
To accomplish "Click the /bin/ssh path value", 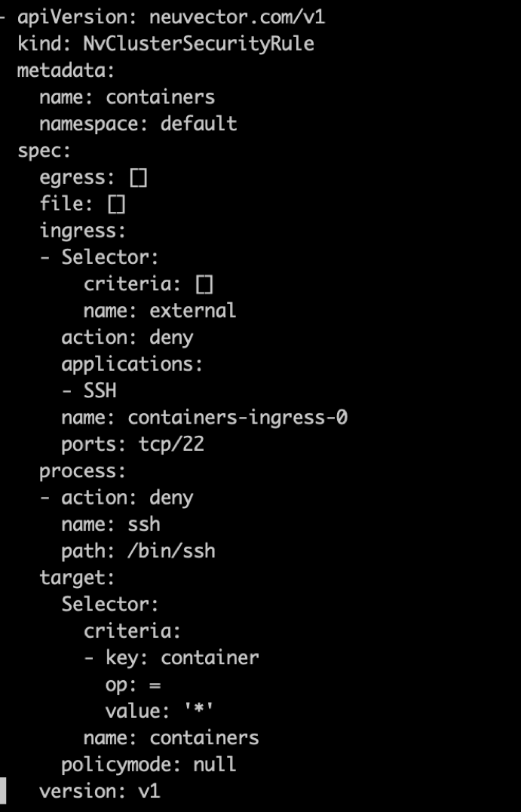I will 170,550.
